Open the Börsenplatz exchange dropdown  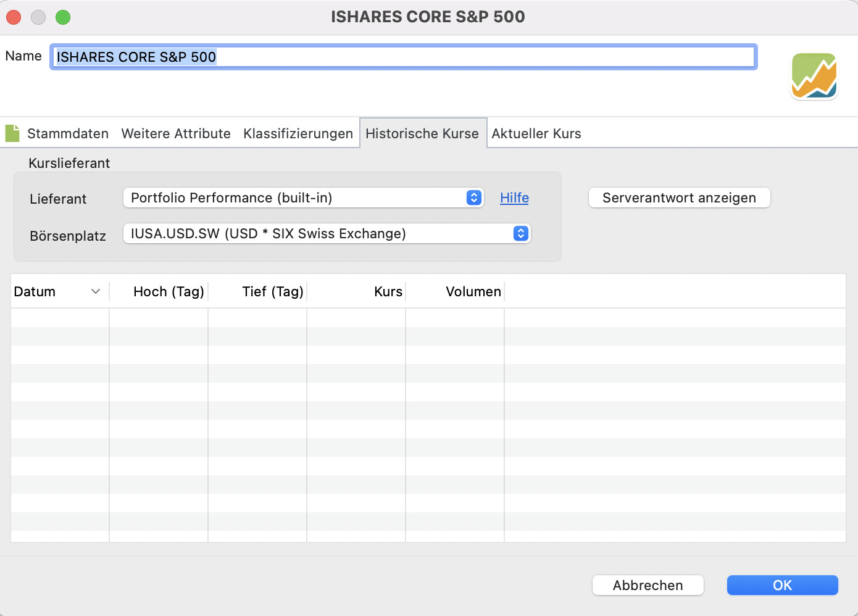tap(327, 233)
